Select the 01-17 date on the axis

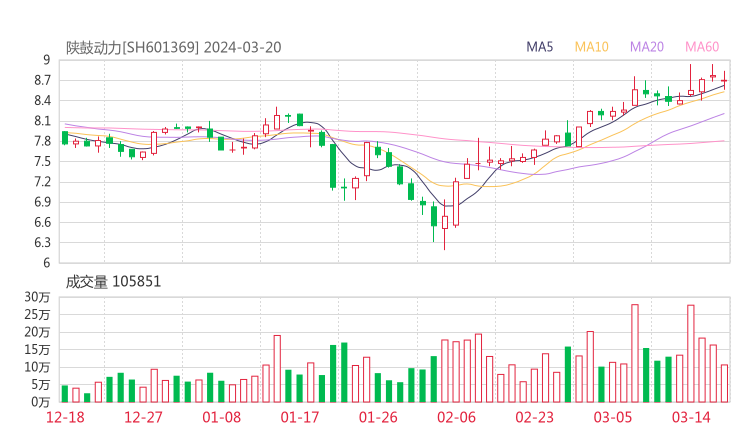coord(299,417)
